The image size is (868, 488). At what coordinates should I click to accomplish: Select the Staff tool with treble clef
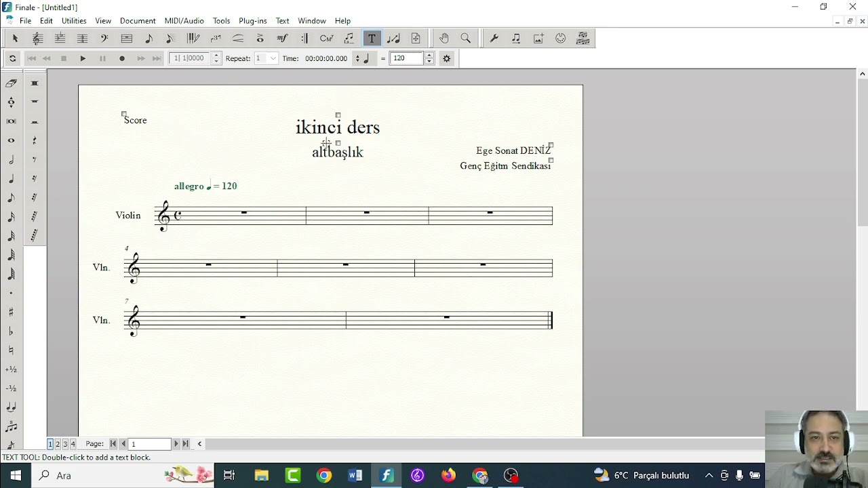(x=37, y=39)
